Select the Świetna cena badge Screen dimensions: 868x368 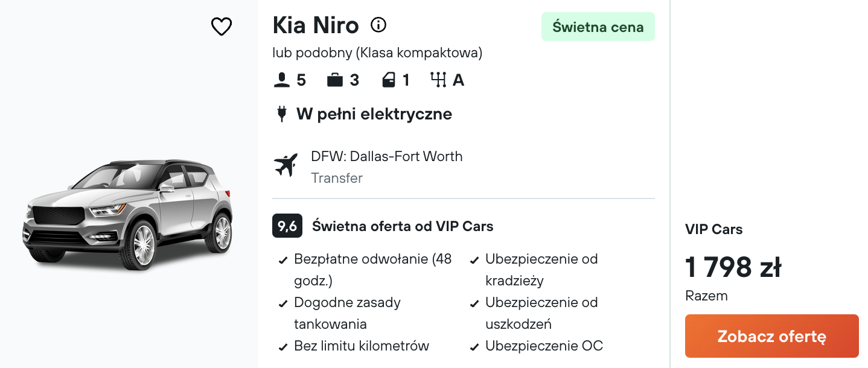[598, 27]
